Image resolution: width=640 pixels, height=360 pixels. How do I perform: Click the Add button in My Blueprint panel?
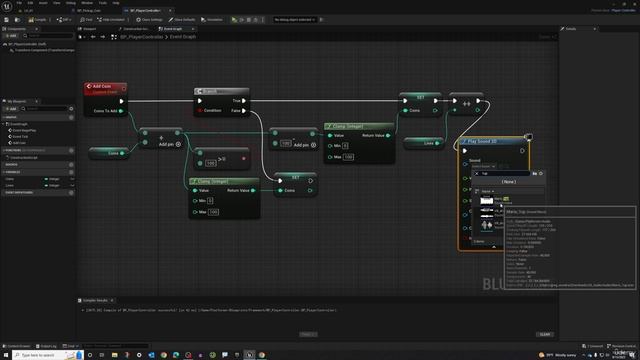[x=11, y=109]
